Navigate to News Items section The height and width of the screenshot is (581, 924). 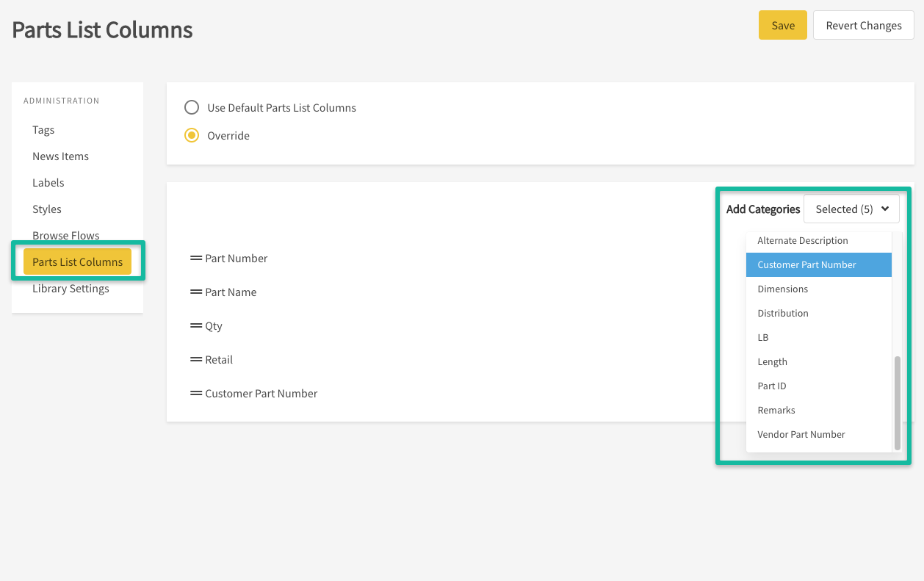pyautogui.click(x=60, y=156)
